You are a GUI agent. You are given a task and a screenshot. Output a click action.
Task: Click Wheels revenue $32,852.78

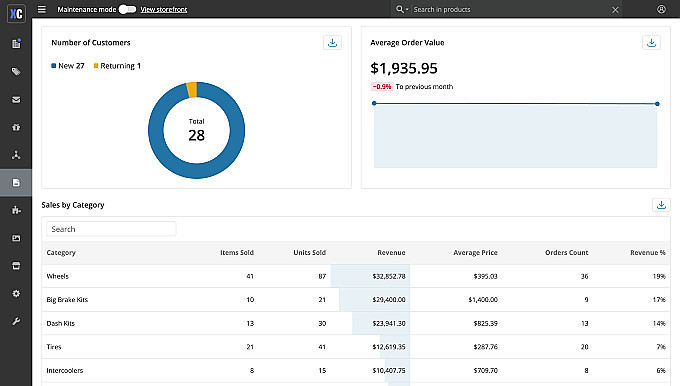coord(389,276)
